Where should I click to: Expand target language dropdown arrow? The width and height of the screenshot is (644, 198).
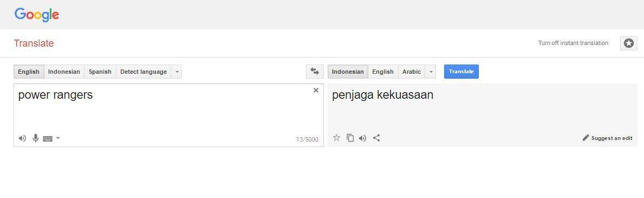(431, 72)
